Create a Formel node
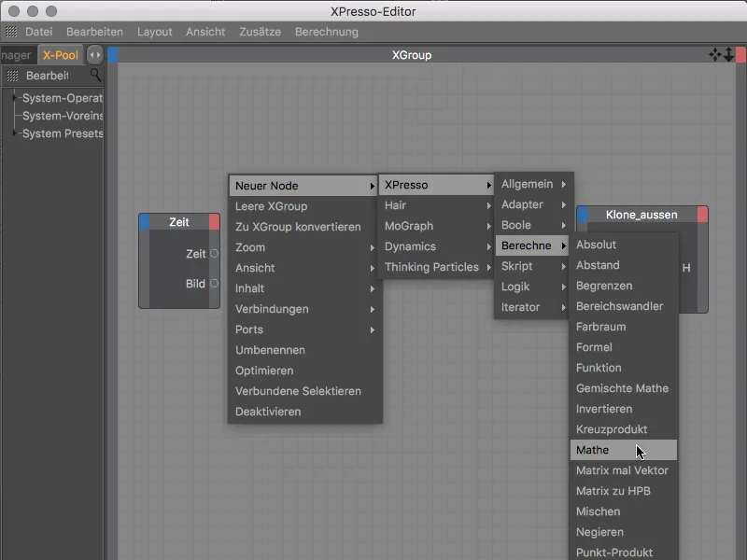The image size is (747, 560). point(623,346)
